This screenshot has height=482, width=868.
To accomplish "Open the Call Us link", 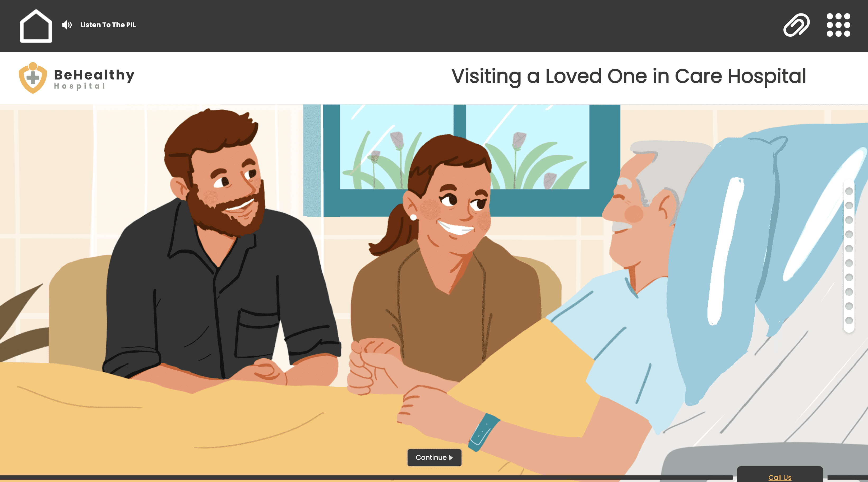I will (780, 477).
